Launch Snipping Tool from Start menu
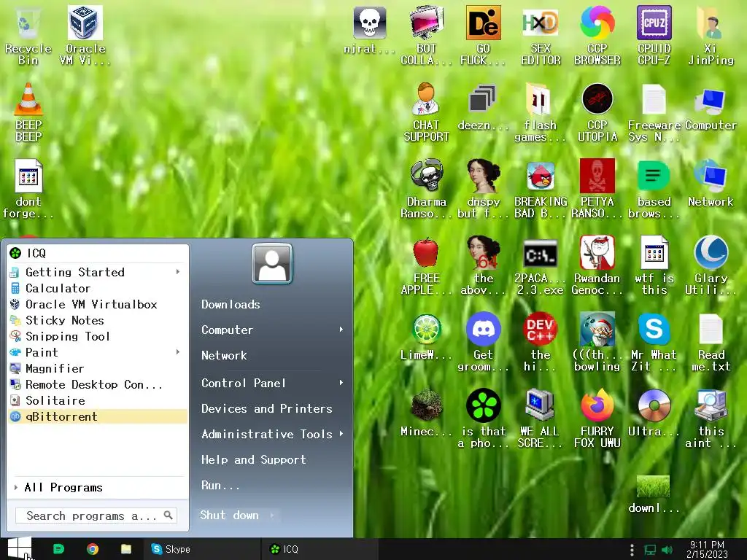The image size is (747, 560). [x=98, y=336]
